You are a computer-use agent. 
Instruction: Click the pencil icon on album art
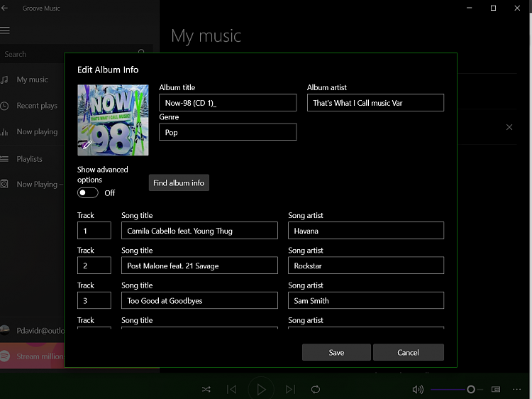click(87, 145)
